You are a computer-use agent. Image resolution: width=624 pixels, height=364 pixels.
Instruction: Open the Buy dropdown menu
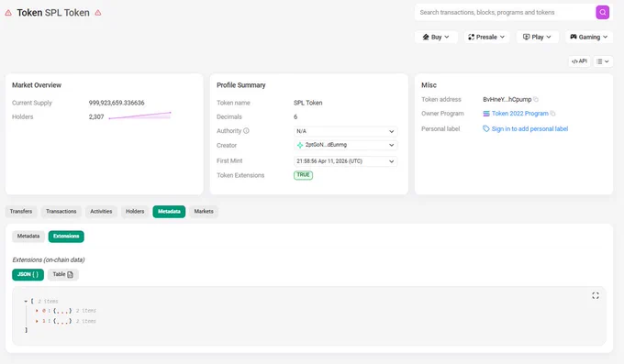click(x=436, y=37)
